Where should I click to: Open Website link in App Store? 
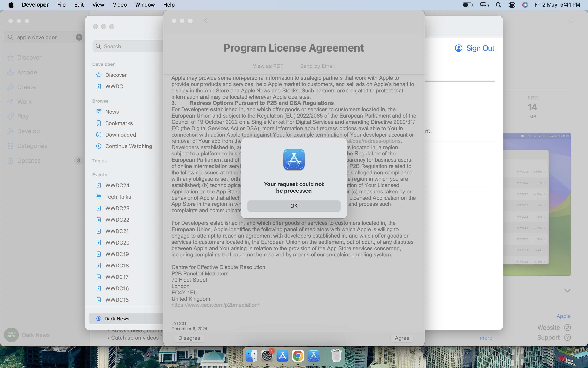coord(554,328)
